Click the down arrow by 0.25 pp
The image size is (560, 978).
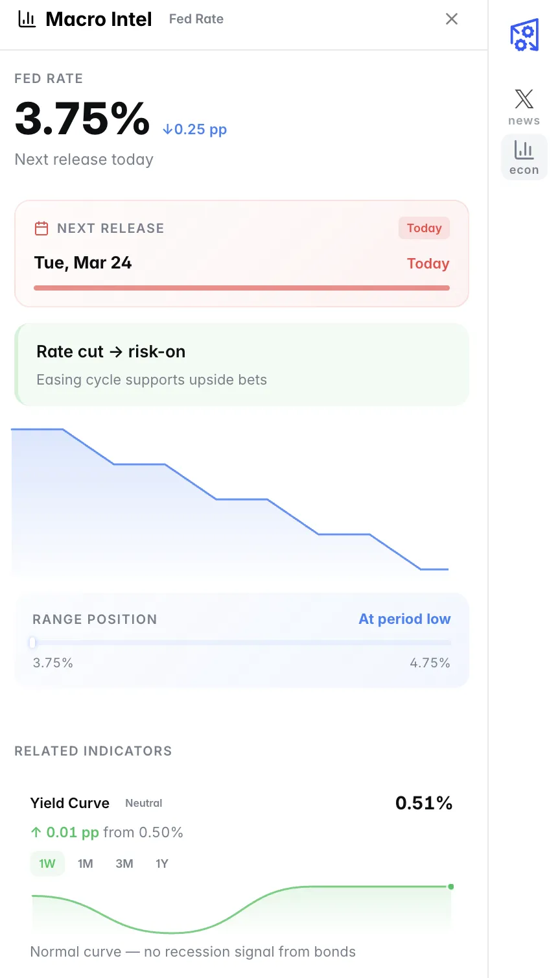pos(167,130)
